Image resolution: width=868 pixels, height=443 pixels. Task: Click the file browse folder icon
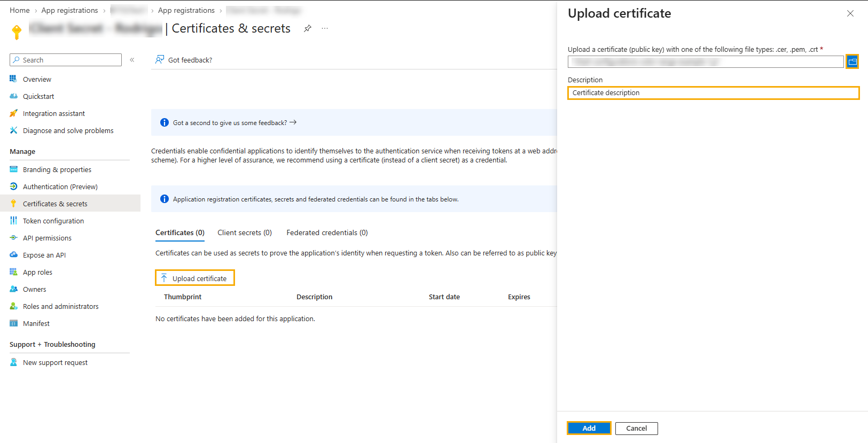pyautogui.click(x=853, y=61)
